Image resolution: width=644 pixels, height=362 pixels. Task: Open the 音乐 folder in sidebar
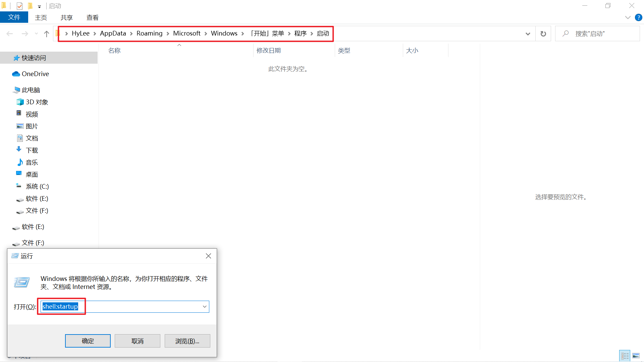[32, 162]
